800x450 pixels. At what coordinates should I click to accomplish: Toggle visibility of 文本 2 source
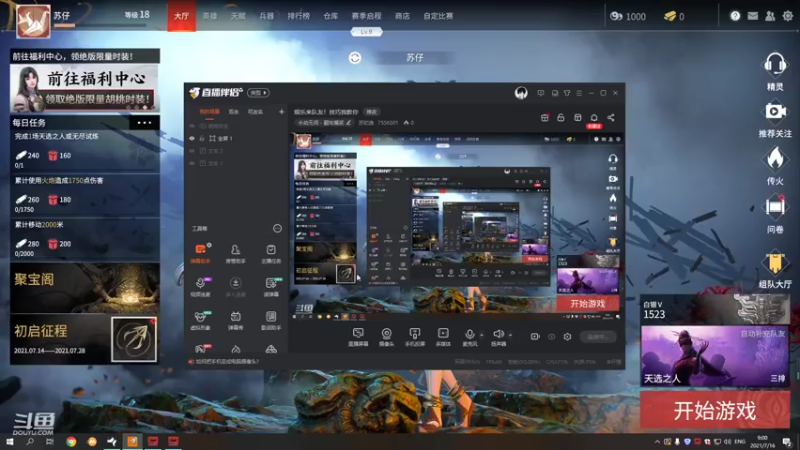point(192,151)
